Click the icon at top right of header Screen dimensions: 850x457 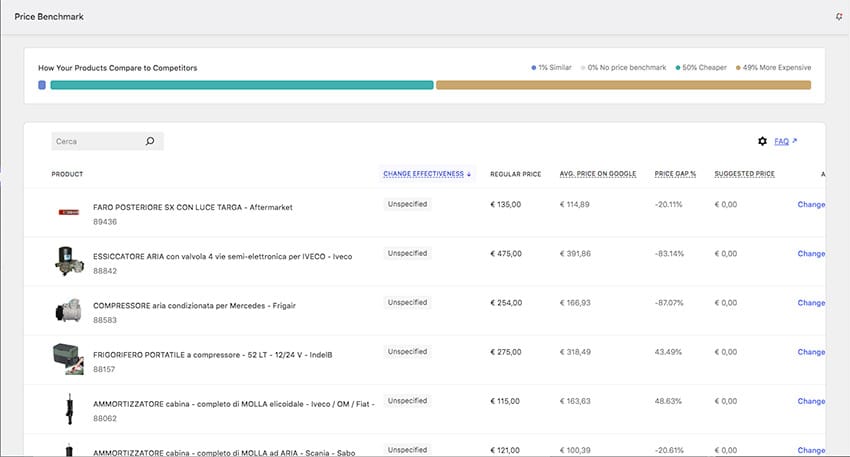click(x=839, y=17)
